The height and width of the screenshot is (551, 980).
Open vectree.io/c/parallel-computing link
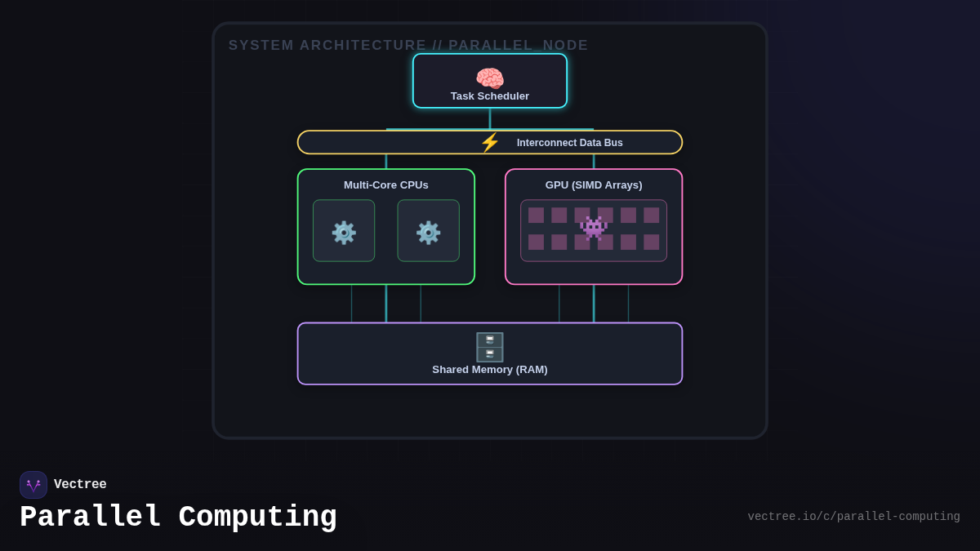coord(853,516)
